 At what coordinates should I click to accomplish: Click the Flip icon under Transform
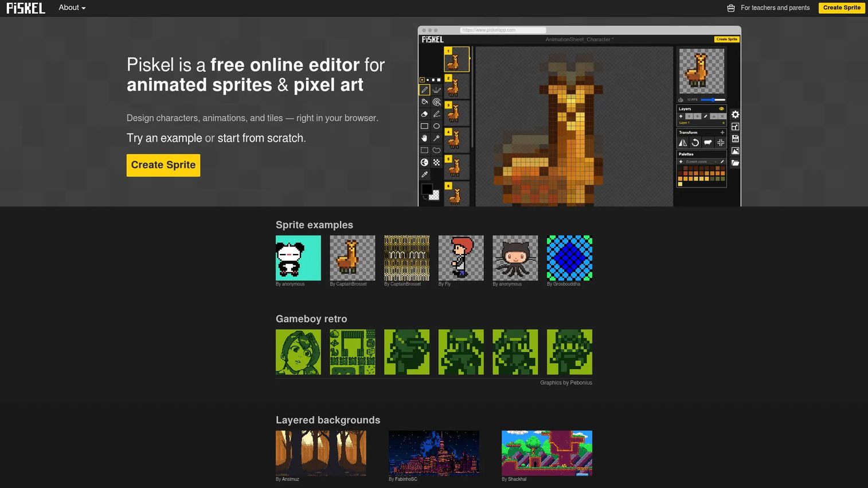683,143
